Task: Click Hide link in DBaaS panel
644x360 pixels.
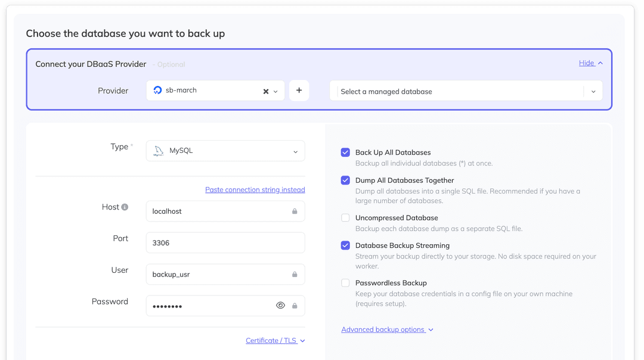Action: (587, 63)
